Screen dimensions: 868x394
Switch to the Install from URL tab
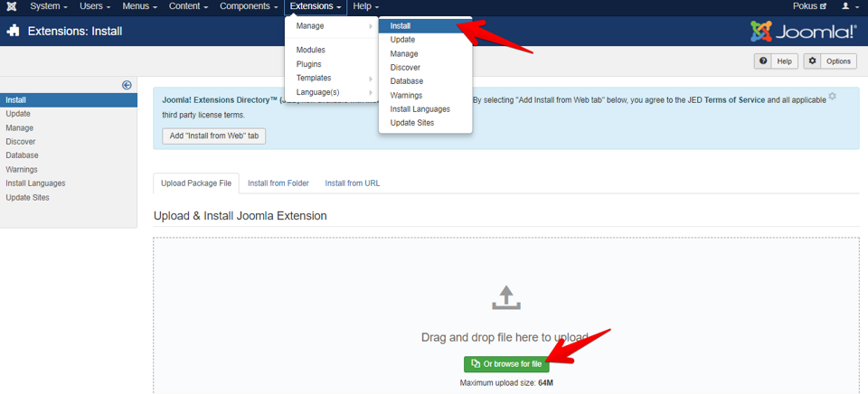point(353,183)
